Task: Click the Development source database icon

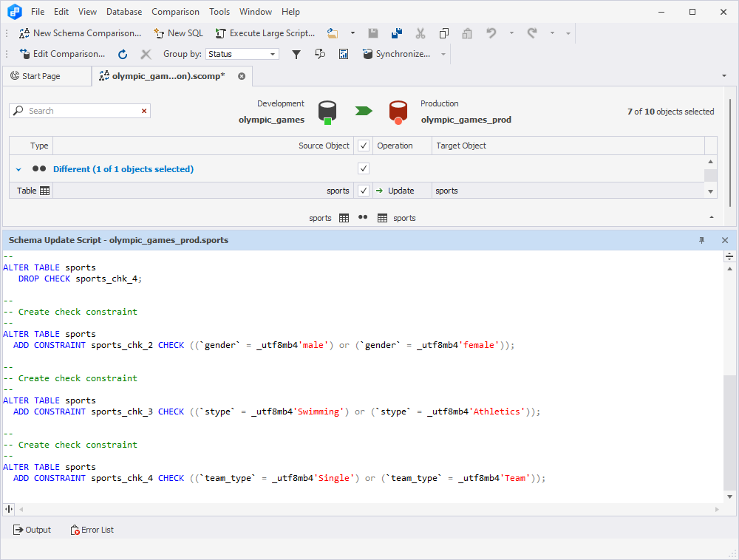Action: (327, 112)
